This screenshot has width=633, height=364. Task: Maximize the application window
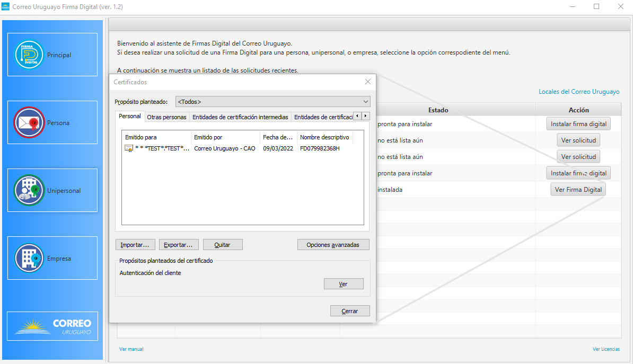pyautogui.click(x=596, y=6)
